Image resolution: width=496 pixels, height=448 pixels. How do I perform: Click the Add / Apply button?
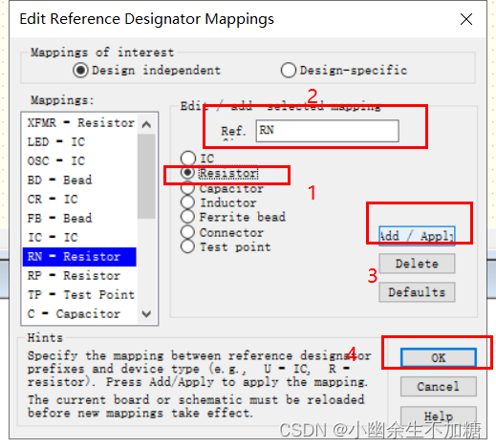tap(417, 236)
